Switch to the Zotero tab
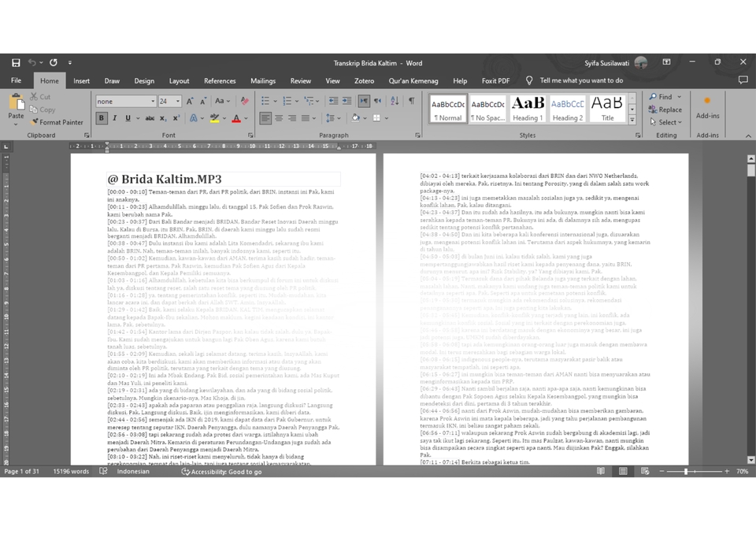756x534 pixels. coord(364,81)
